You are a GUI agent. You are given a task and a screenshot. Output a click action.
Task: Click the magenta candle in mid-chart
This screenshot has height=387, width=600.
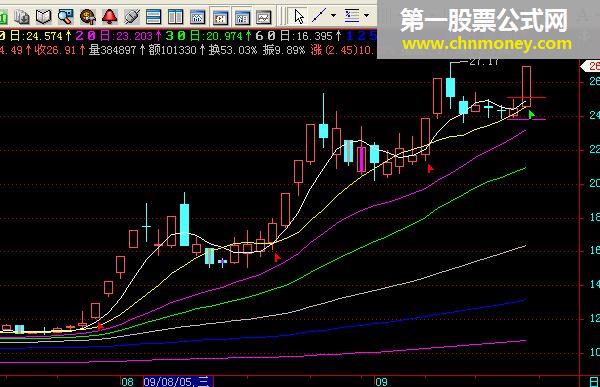pyautogui.click(x=361, y=159)
